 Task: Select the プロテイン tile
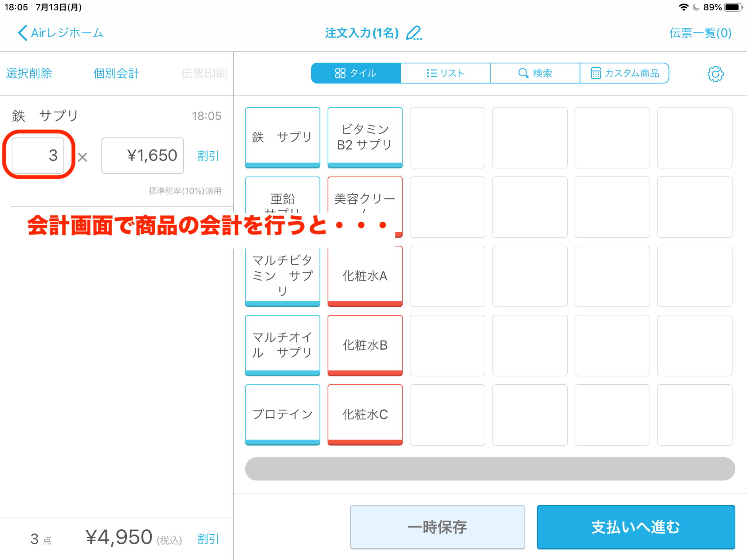coord(282,415)
